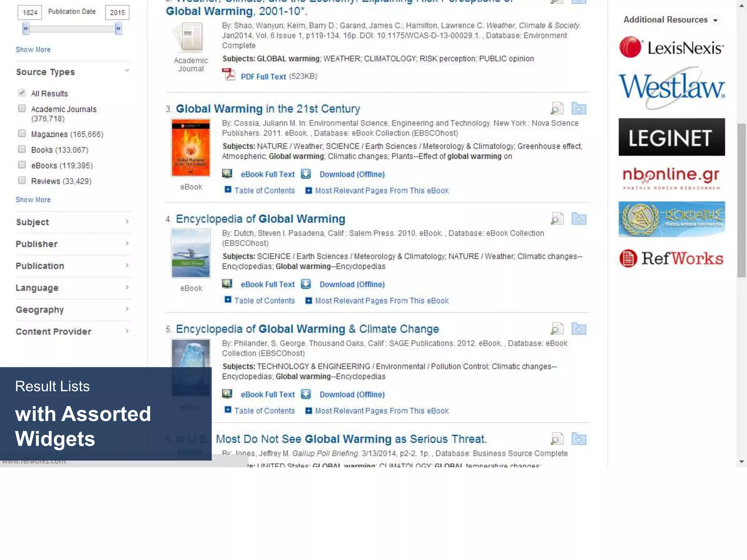The height and width of the screenshot is (560, 747).
Task: Expand Most Relevant Pages for result 4
Action: tap(377, 300)
